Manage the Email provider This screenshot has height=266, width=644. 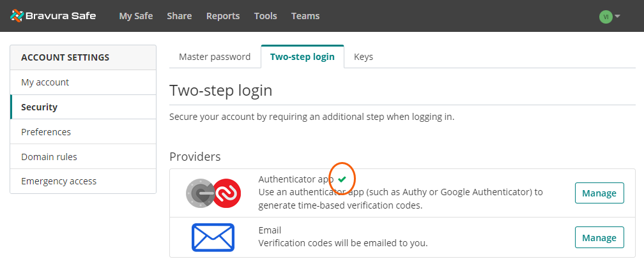click(599, 237)
